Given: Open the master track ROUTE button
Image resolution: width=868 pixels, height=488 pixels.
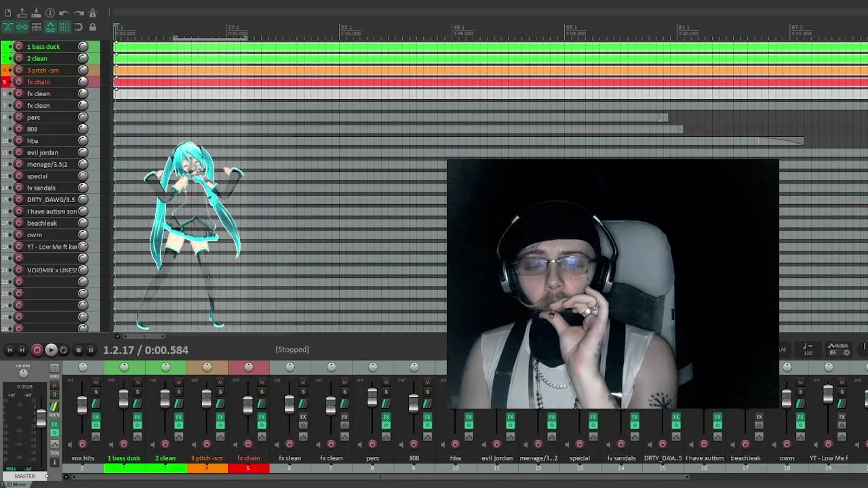Looking at the screenshot, I should coord(54,407).
